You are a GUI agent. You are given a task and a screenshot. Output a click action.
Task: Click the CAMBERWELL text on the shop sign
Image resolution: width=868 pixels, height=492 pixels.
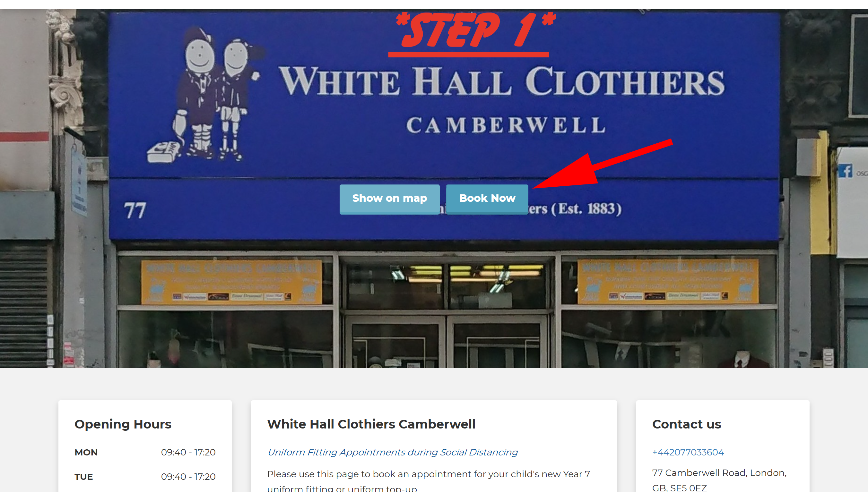(x=506, y=125)
